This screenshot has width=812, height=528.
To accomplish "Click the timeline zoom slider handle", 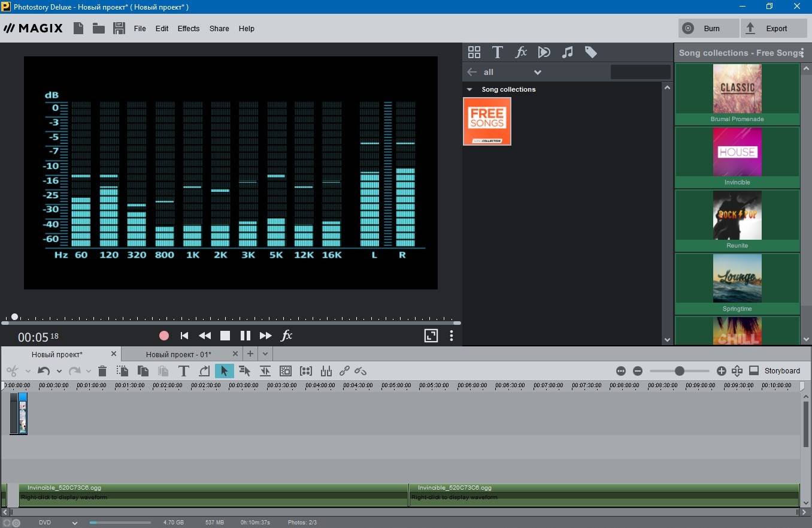I will point(680,371).
